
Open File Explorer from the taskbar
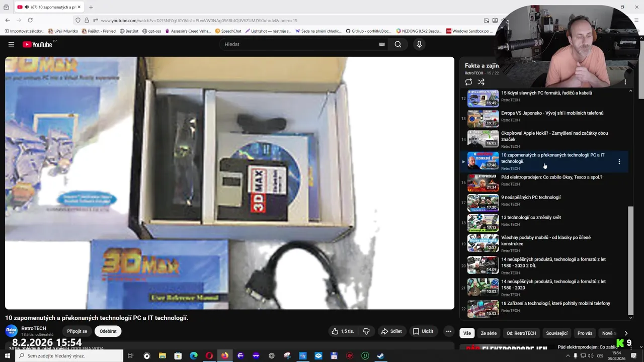(163, 356)
